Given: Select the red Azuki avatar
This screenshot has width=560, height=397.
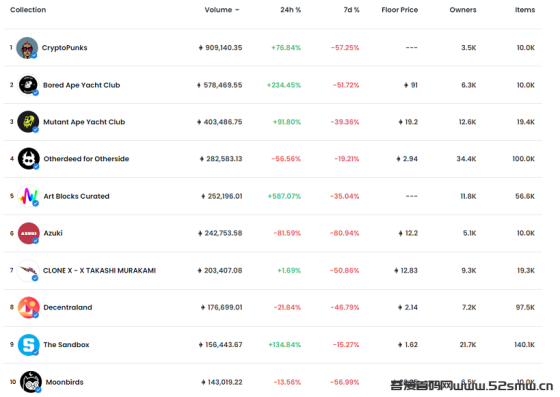Looking at the screenshot, I should (x=29, y=233).
